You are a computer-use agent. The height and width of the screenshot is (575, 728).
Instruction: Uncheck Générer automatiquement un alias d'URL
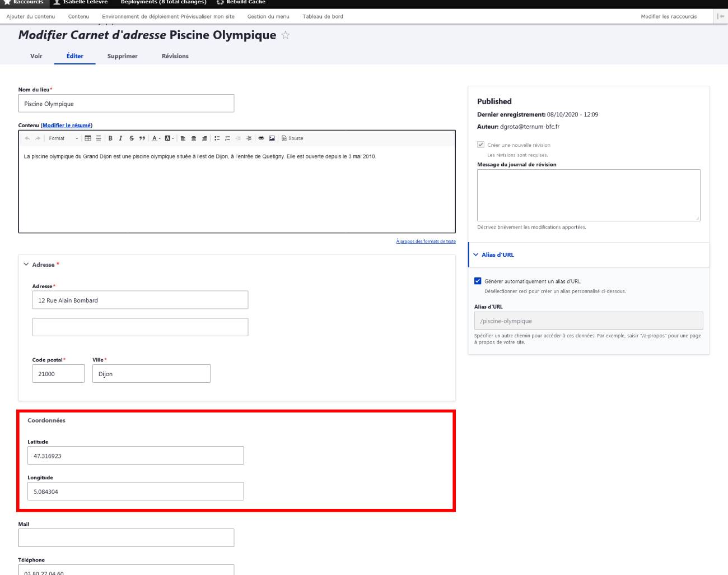(x=478, y=281)
